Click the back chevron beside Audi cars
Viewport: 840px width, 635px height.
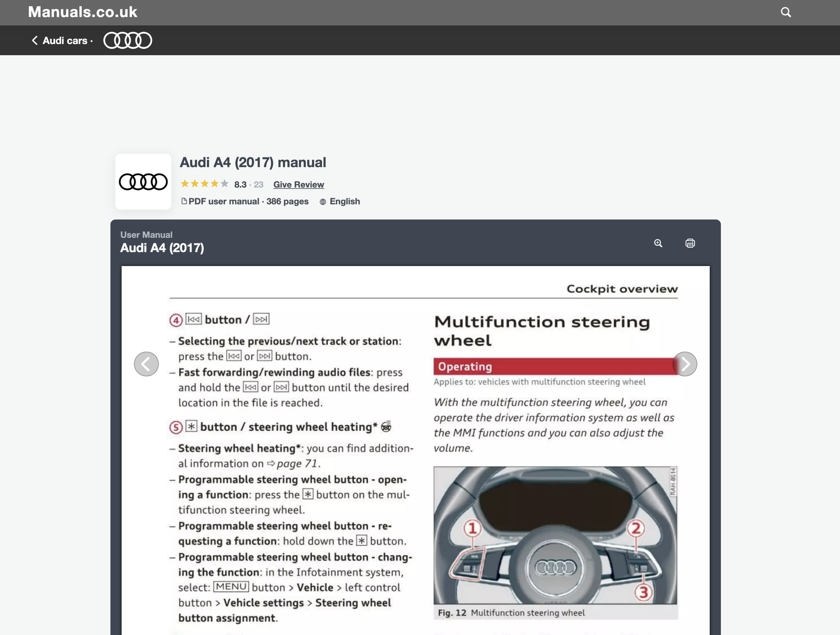point(35,40)
